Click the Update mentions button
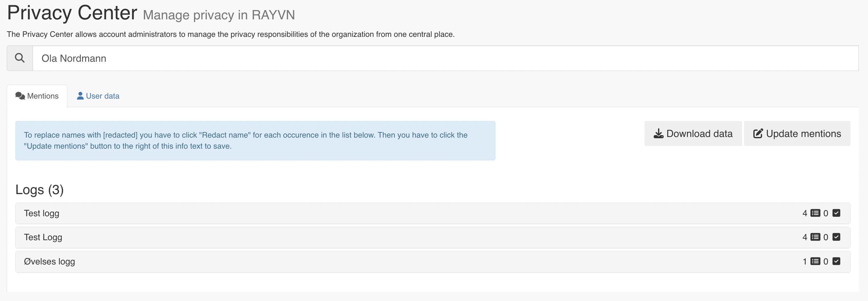Viewport: 868px width, 301px height. tap(797, 134)
